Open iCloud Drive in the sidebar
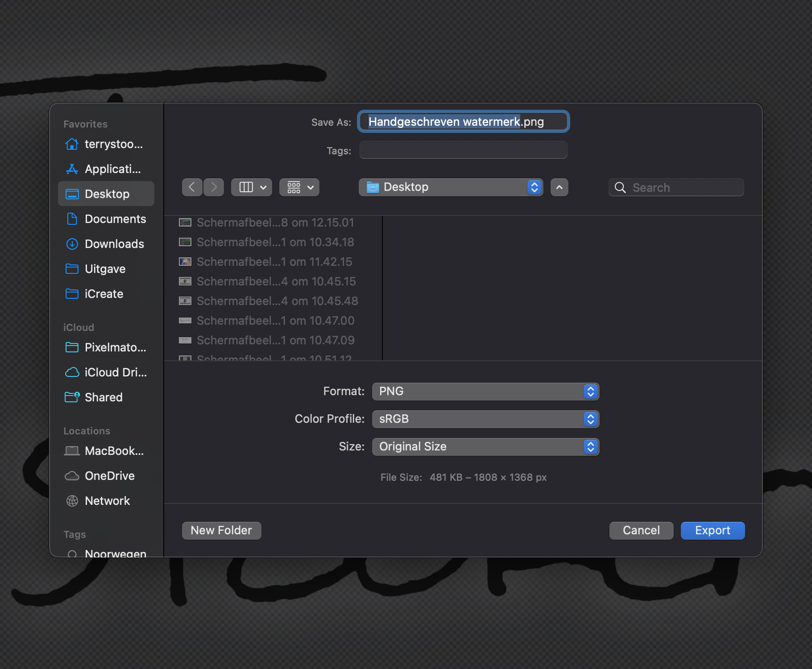This screenshot has height=669, width=812. click(115, 372)
